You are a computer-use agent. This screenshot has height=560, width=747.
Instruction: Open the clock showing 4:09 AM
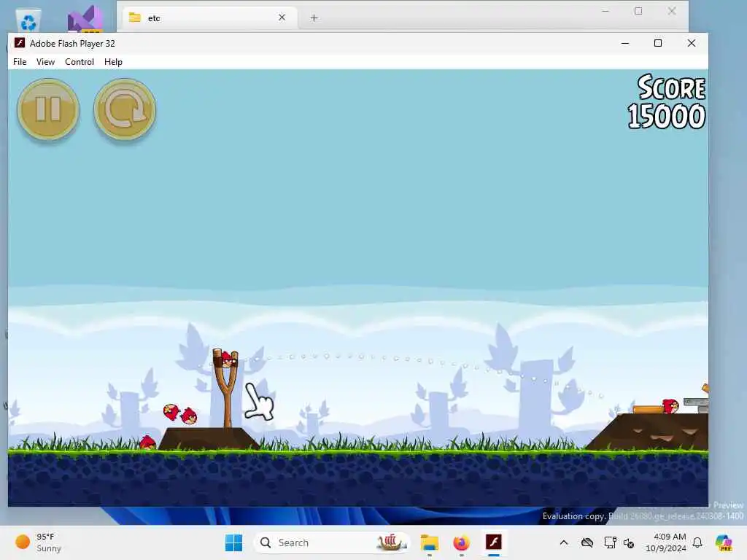click(x=665, y=542)
